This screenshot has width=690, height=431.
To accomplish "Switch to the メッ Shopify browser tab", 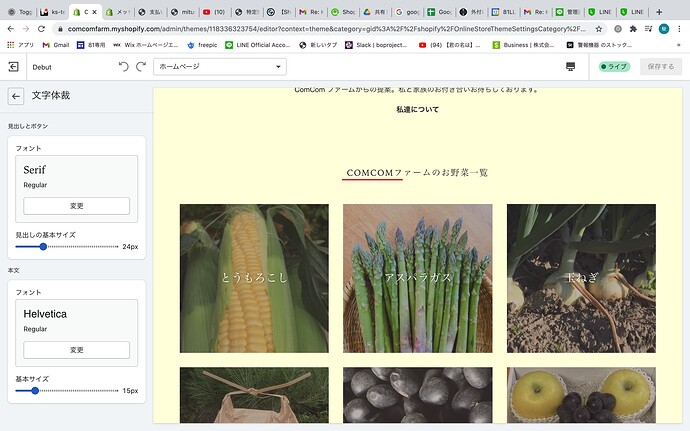I will [x=117, y=12].
